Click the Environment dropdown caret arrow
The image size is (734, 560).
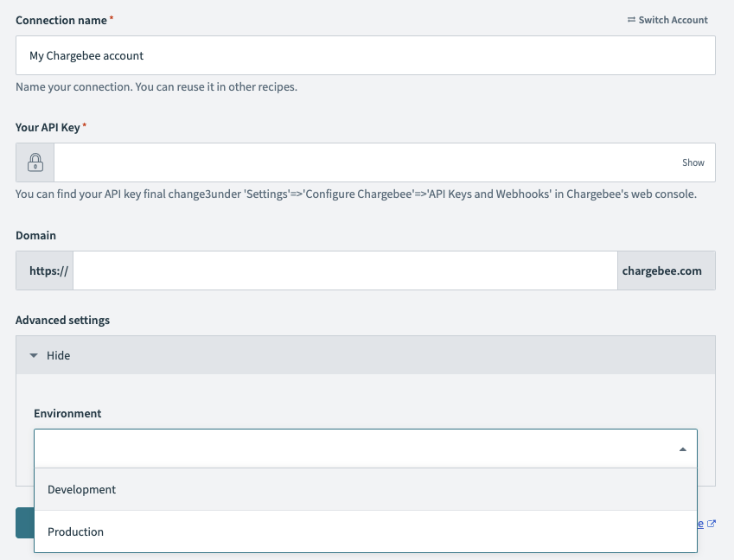point(682,449)
